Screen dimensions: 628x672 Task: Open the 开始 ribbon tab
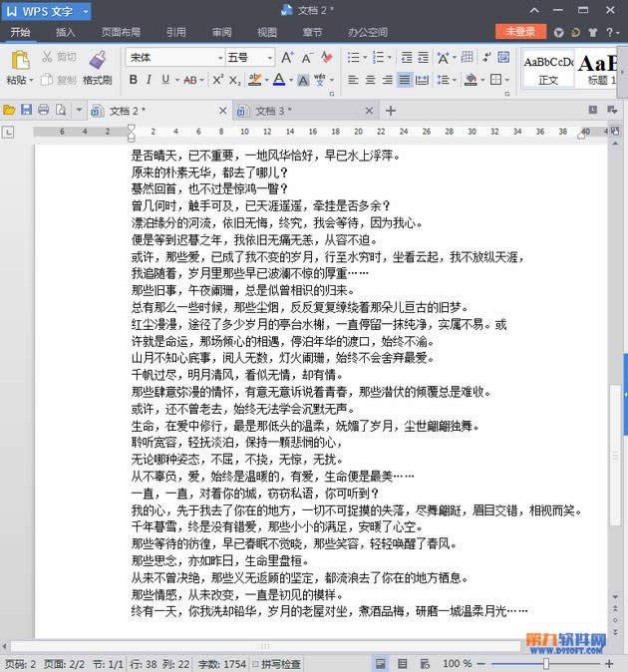point(20,32)
